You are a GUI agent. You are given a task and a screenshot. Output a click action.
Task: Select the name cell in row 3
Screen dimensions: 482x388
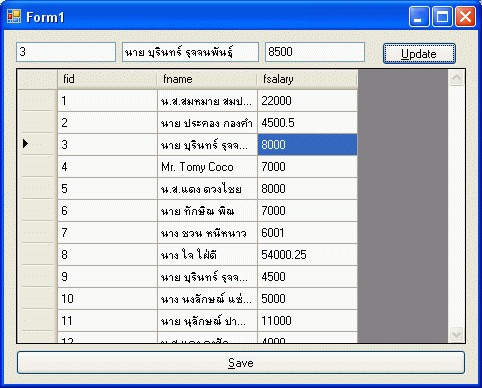pos(207,145)
